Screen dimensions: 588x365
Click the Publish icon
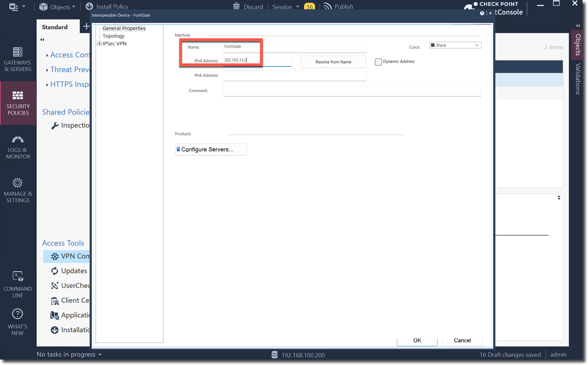[x=327, y=6]
